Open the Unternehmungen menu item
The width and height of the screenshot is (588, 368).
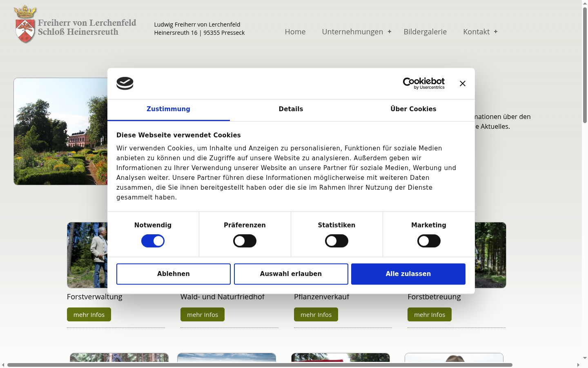(352, 32)
